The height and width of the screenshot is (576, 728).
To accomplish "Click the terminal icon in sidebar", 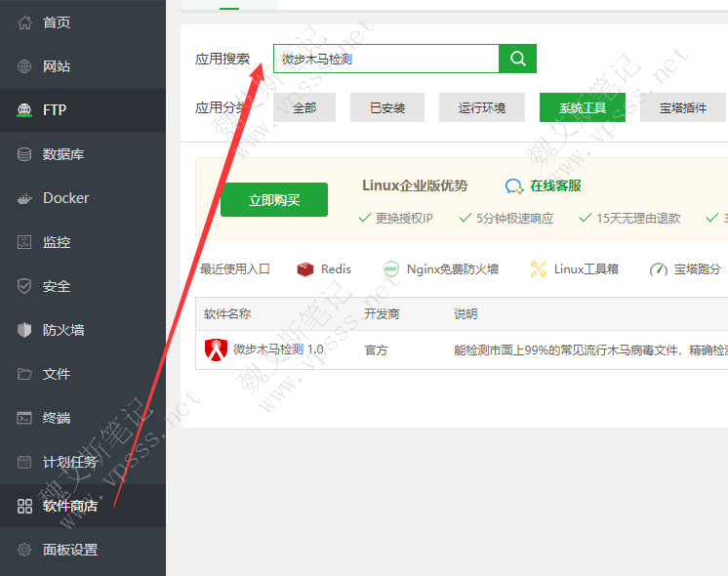I will click(x=25, y=418).
